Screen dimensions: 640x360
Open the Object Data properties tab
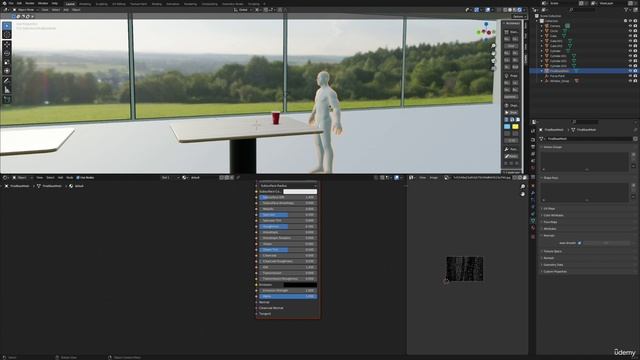(533, 220)
